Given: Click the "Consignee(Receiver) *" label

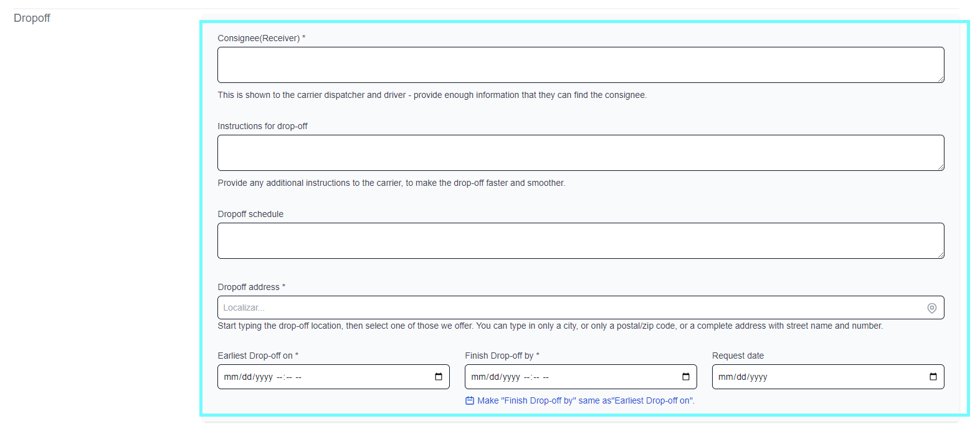Looking at the screenshot, I should tap(261, 38).
